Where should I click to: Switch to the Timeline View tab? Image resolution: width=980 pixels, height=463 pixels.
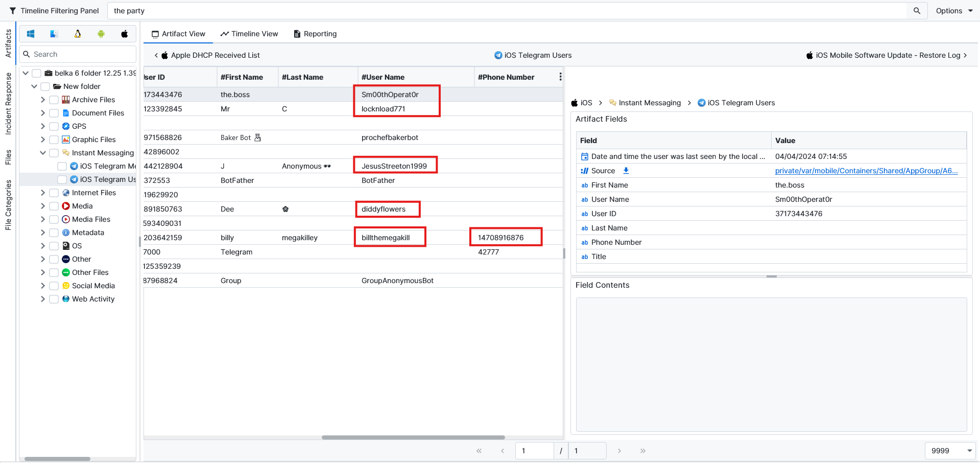[x=249, y=34]
